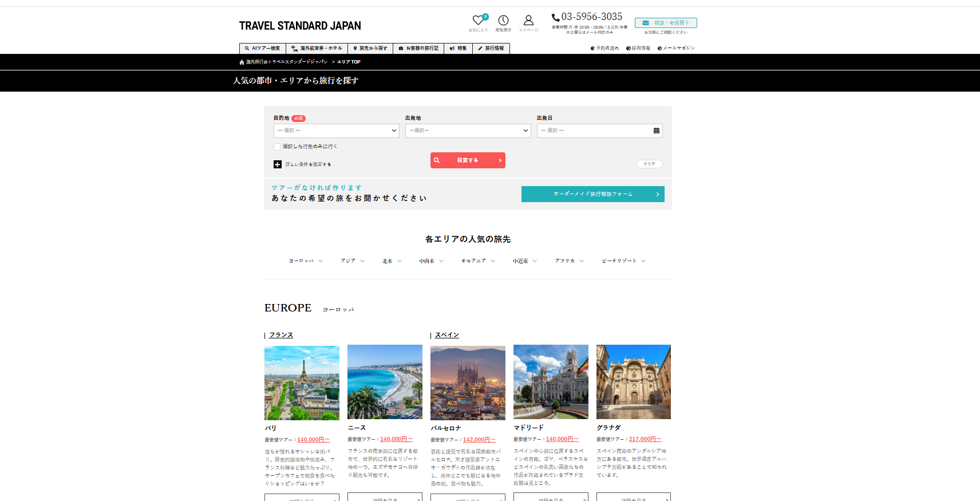Open the 目的地 destination dropdown
The image size is (980, 501).
pos(336,131)
